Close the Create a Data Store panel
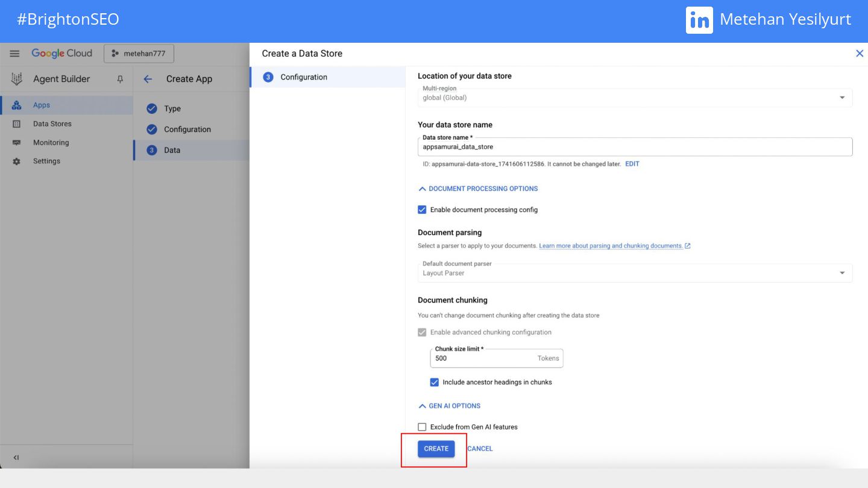The image size is (868, 488). (860, 54)
